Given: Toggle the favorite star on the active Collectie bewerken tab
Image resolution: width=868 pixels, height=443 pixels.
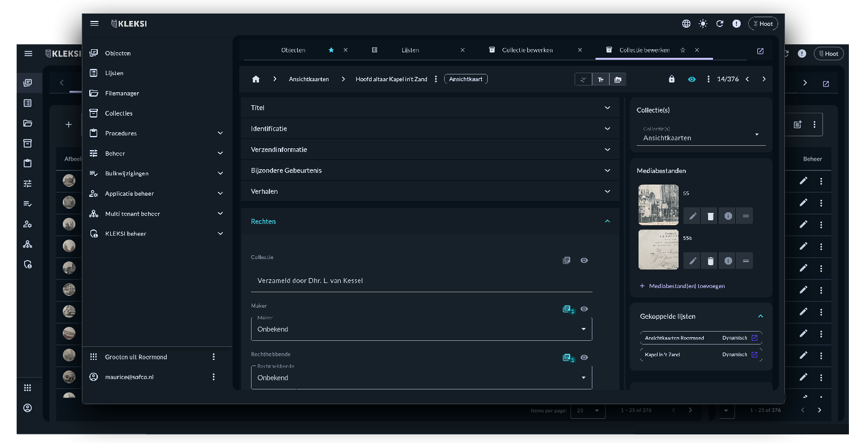Looking at the screenshot, I should [683, 50].
